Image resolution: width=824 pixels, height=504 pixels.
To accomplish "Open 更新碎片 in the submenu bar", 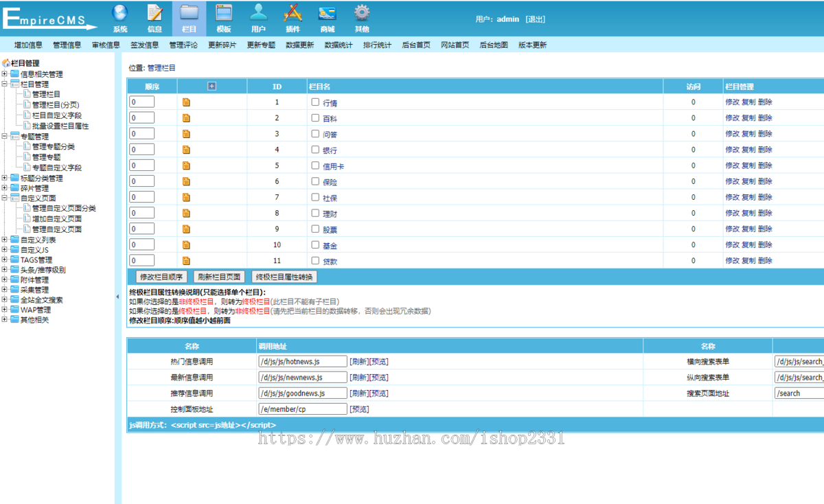I will pyautogui.click(x=222, y=45).
